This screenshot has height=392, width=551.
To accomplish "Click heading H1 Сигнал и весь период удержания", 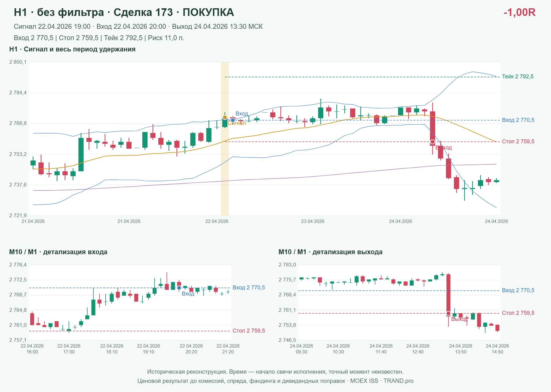I will tap(73, 49).
